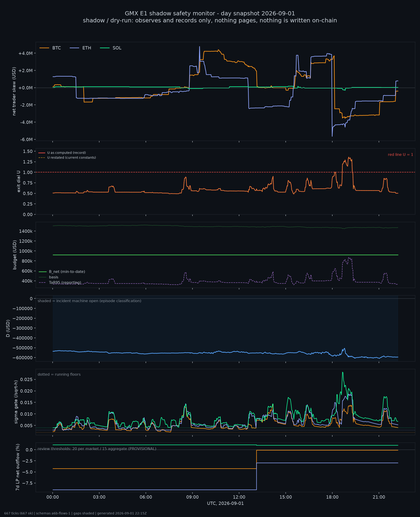Click the '12:00' time axis tick
The height and width of the screenshot is (517, 420).
(x=239, y=497)
